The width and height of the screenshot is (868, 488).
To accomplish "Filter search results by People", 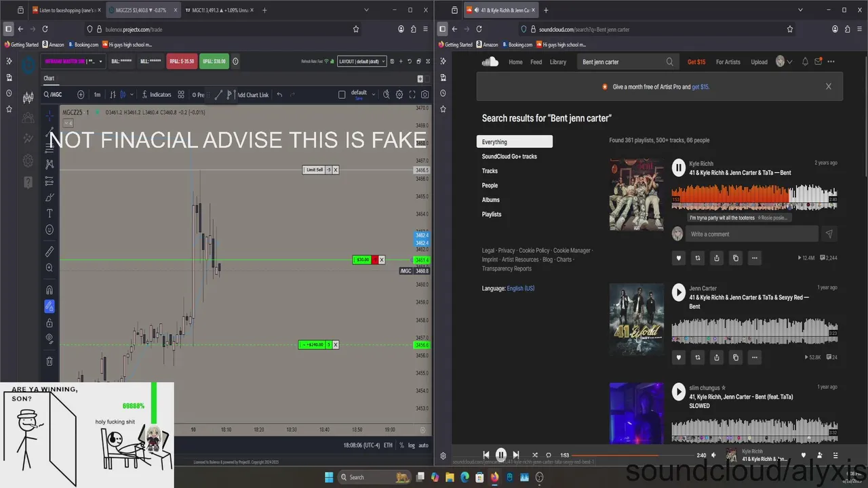I will (490, 185).
